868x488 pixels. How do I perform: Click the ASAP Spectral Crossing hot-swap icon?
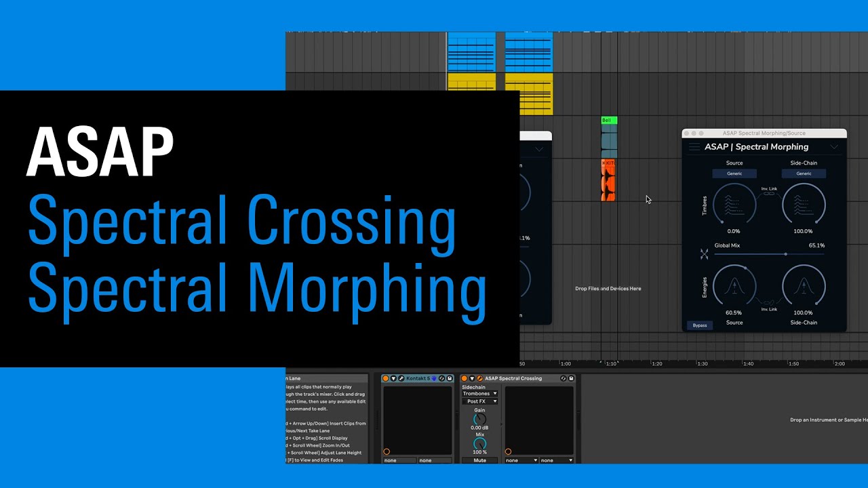563,378
